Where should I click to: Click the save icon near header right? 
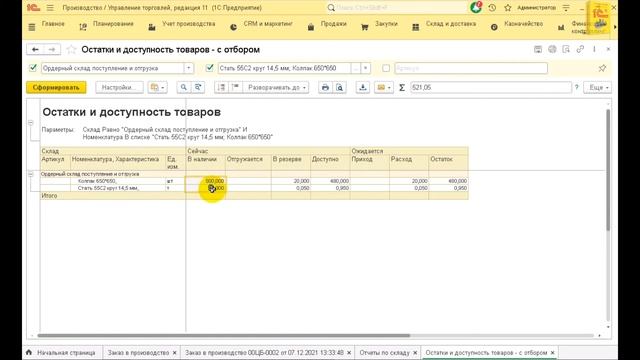click(538, 49)
